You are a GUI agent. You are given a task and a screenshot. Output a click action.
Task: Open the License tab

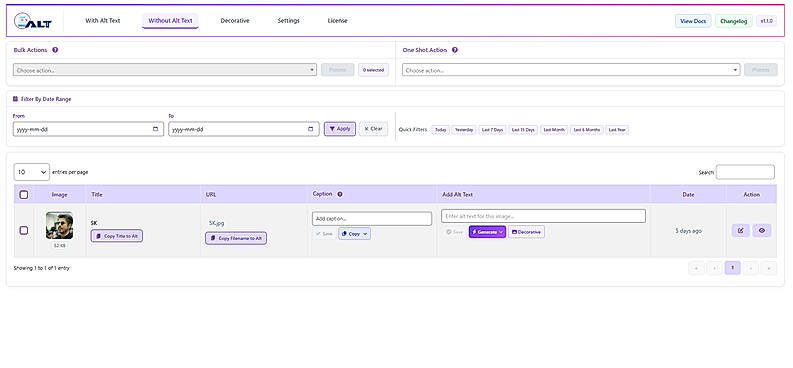click(337, 21)
